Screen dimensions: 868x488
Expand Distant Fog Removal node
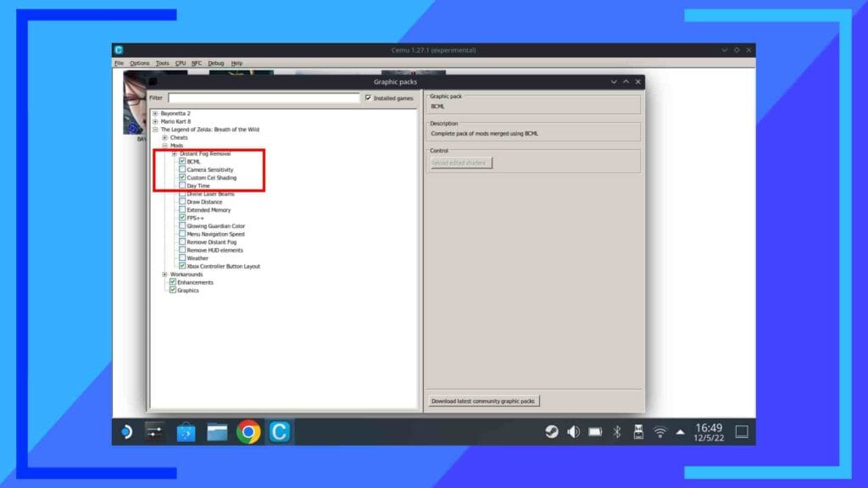[x=174, y=153]
